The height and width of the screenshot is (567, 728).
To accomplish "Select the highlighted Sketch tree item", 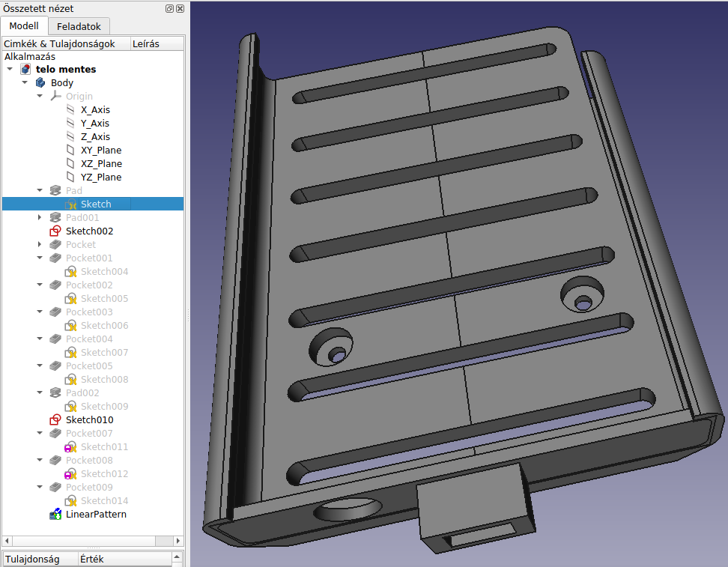I will point(93,204).
